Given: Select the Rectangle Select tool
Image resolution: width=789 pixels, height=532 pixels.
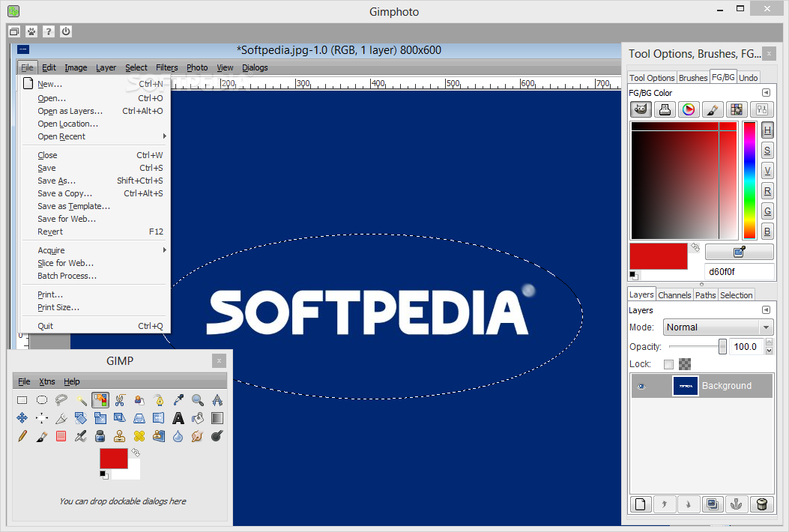Looking at the screenshot, I should (22, 400).
